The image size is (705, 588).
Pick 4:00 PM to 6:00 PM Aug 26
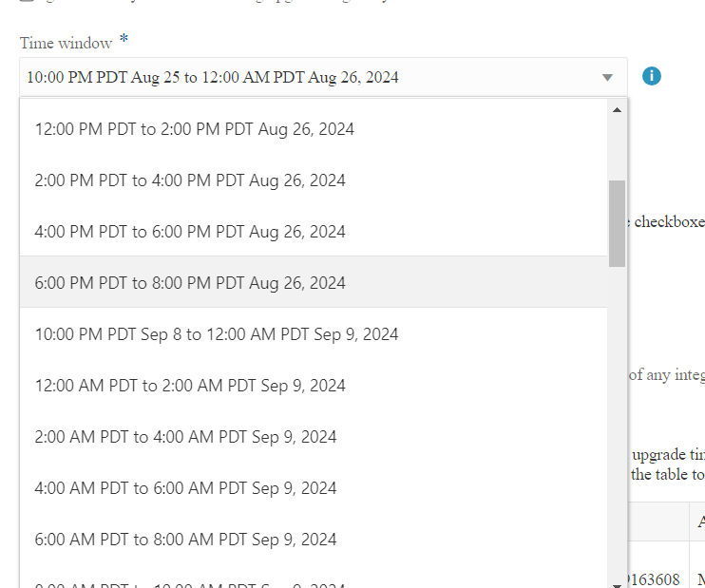tap(190, 232)
